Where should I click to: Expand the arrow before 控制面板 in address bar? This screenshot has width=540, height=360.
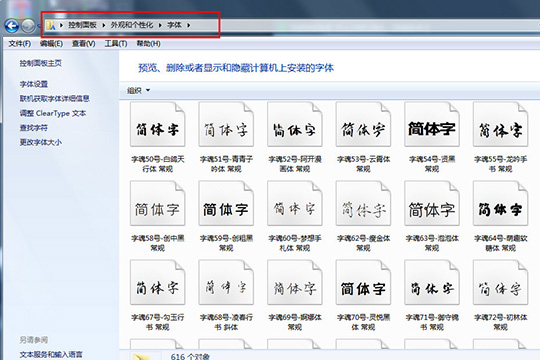[61, 25]
